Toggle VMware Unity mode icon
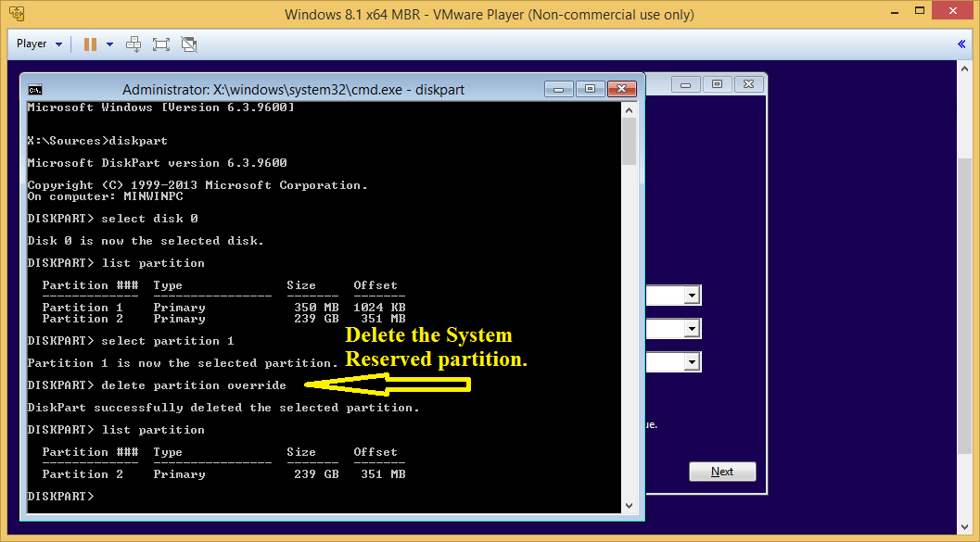Screen dimensions: 980x542 (189, 44)
